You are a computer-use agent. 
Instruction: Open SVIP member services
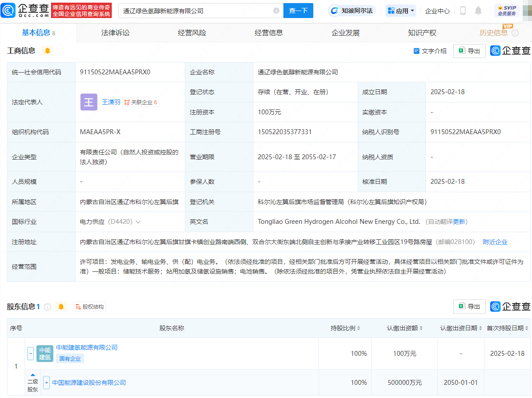pos(507,11)
